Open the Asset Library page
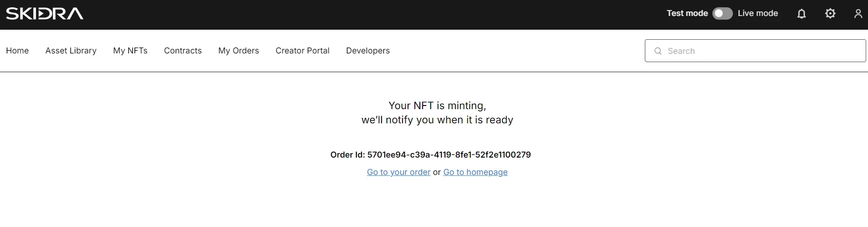Viewport: 868px width, 227px height. click(x=71, y=51)
